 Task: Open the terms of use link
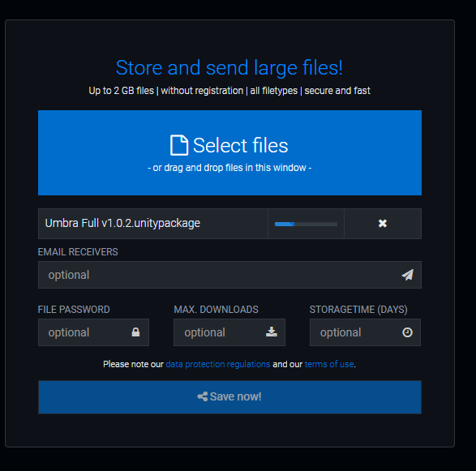329,364
